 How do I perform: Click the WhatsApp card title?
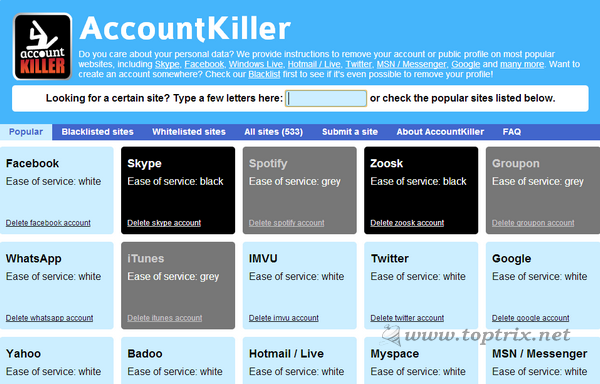(34, 259)
